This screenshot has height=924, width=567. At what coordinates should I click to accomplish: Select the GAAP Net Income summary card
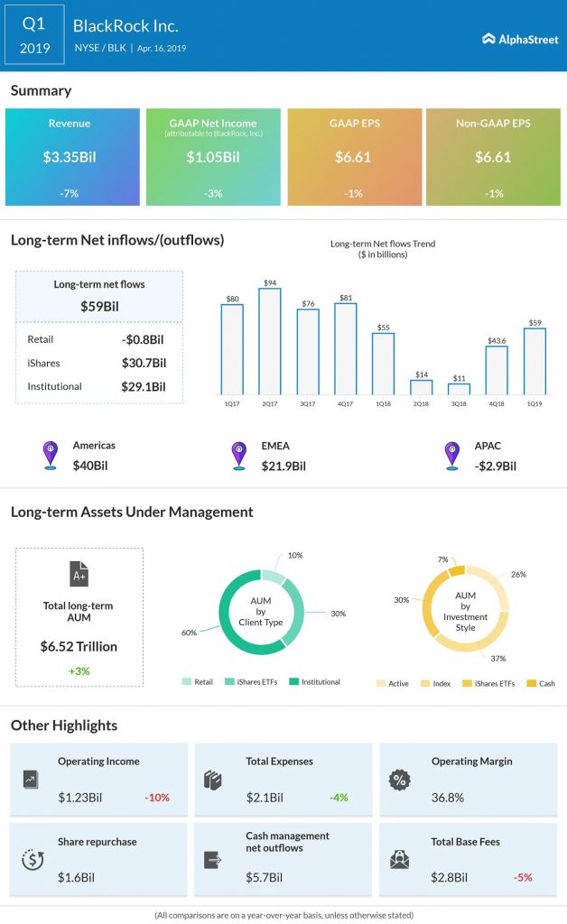(213, 157)
